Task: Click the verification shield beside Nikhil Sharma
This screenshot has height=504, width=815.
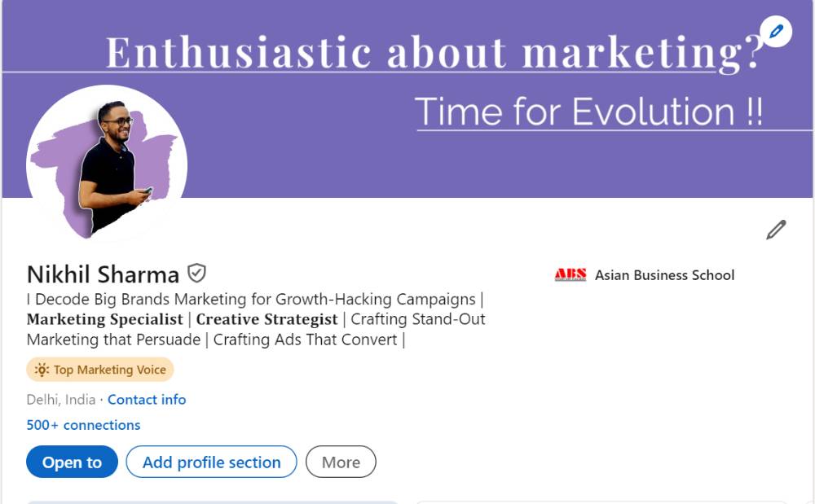Action: tap(196, 273)
